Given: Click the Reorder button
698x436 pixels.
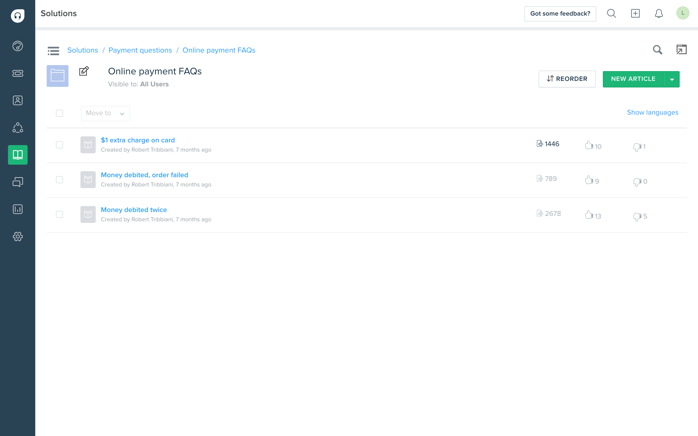Looking at the screenshot, I should tap(566, 79).
